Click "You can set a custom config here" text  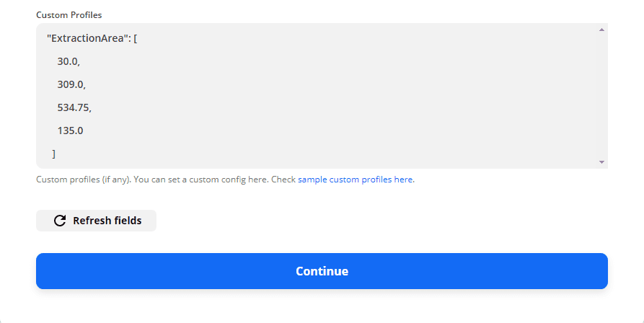tap(201, 180)
